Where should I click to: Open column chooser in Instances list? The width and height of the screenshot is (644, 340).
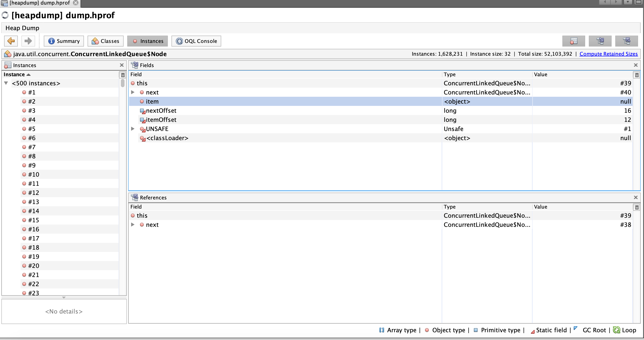123,75
